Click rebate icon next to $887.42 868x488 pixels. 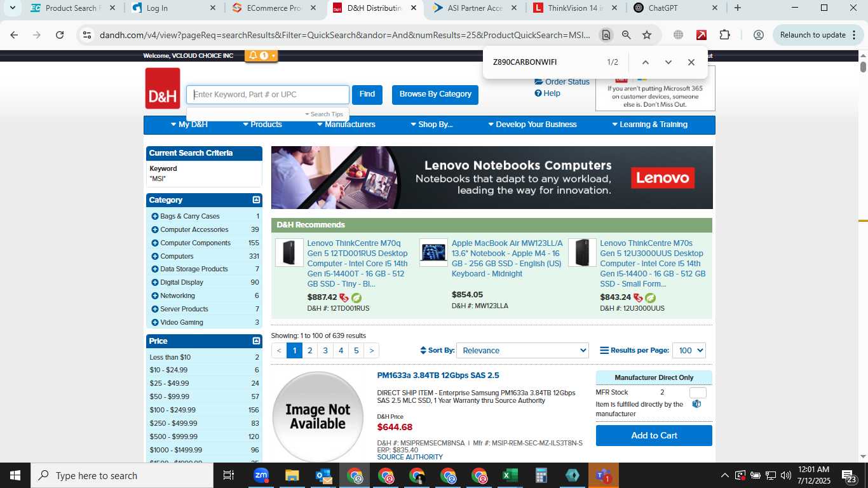point(344,297)
